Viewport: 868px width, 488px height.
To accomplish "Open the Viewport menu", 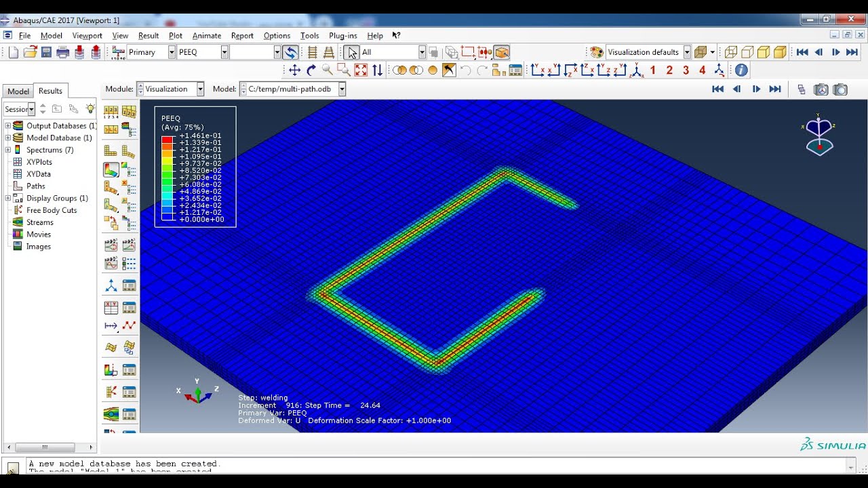I will 87,36.
